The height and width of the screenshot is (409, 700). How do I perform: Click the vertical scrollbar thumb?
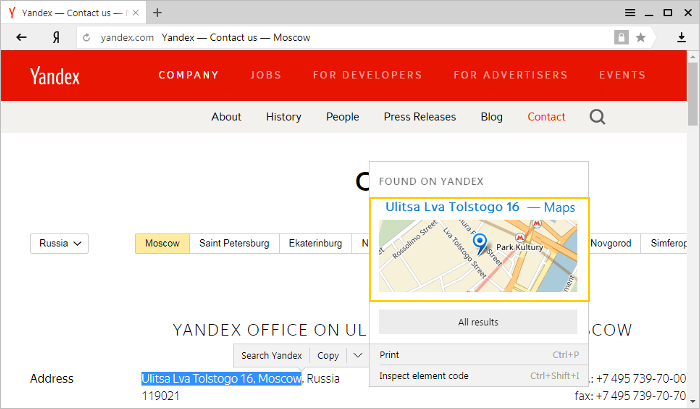pyautogui.click(x=692, y=94)
